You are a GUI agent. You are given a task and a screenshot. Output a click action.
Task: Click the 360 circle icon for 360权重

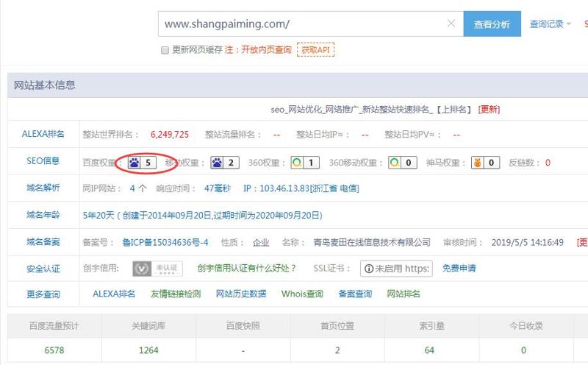(297, 163)
